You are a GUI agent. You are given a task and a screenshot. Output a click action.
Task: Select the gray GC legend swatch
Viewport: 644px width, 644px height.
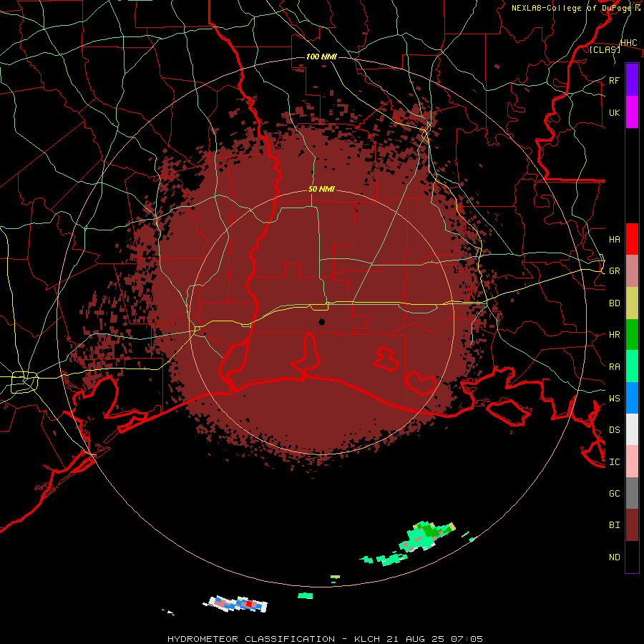632,493
